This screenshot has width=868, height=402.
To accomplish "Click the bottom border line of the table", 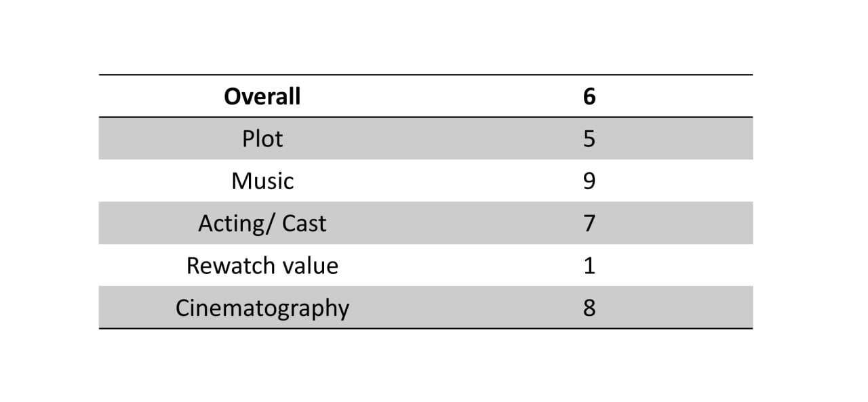I will [x=426, y=329].
